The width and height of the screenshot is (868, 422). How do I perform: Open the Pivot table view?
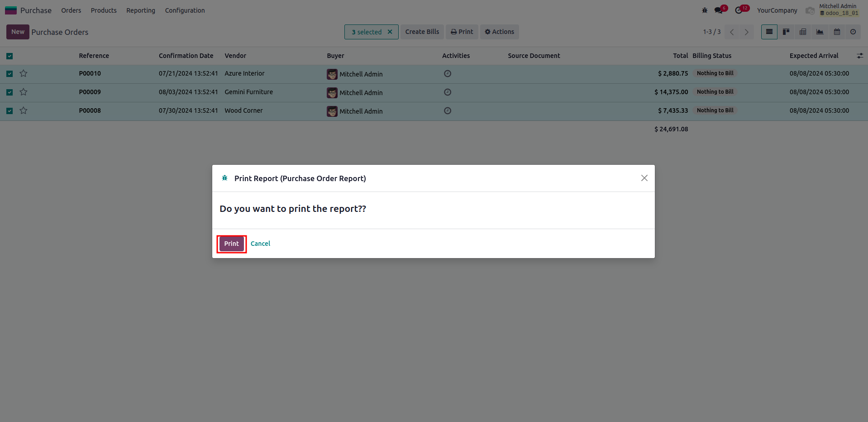tap(803, 32)
